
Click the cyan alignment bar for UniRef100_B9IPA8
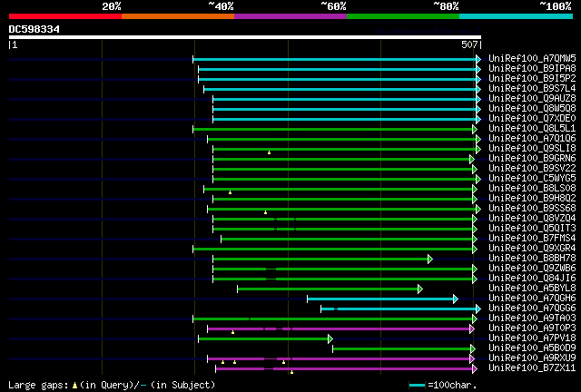click(x=337, y=69)
